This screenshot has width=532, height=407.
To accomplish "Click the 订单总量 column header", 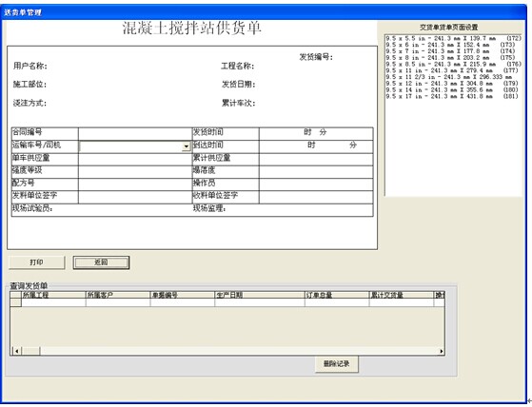I will click(337, 295).
